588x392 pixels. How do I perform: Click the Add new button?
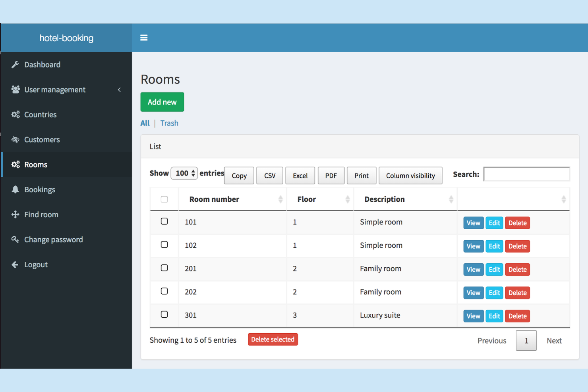162,102
